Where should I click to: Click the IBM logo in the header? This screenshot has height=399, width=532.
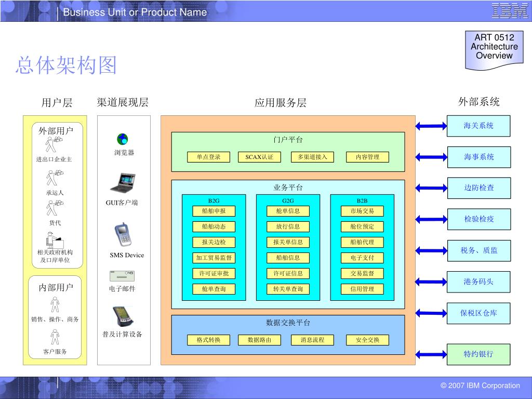[x=510, y=11]
